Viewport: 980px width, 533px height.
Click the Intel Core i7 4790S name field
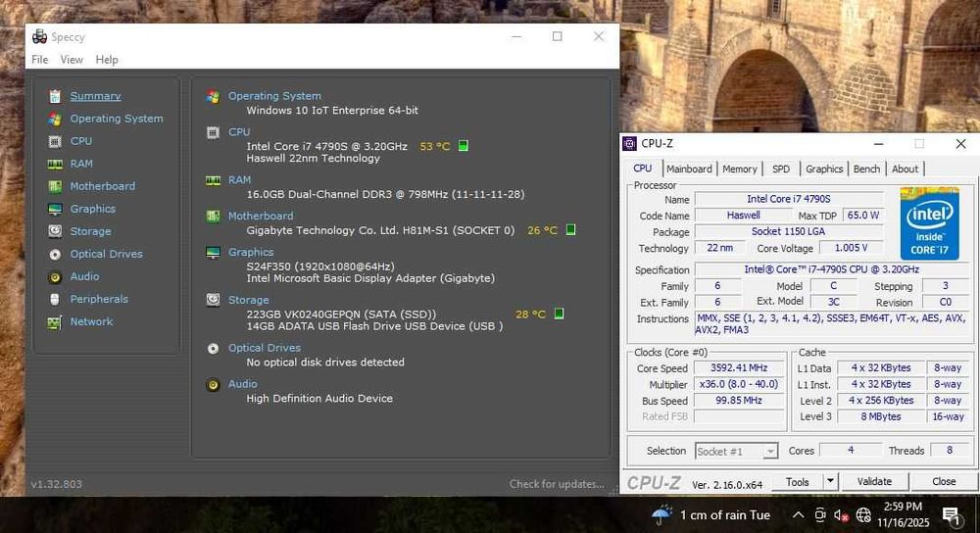(x=789, y=199)
